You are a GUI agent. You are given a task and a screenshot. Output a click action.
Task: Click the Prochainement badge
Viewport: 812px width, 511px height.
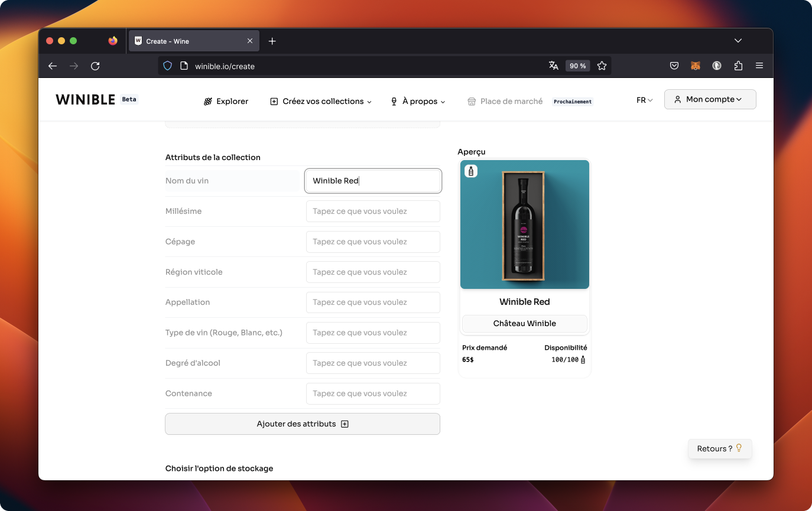573,102
